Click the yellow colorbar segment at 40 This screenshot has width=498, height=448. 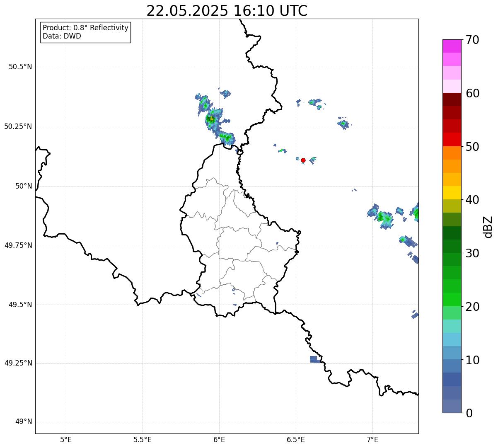click(452, 193)
